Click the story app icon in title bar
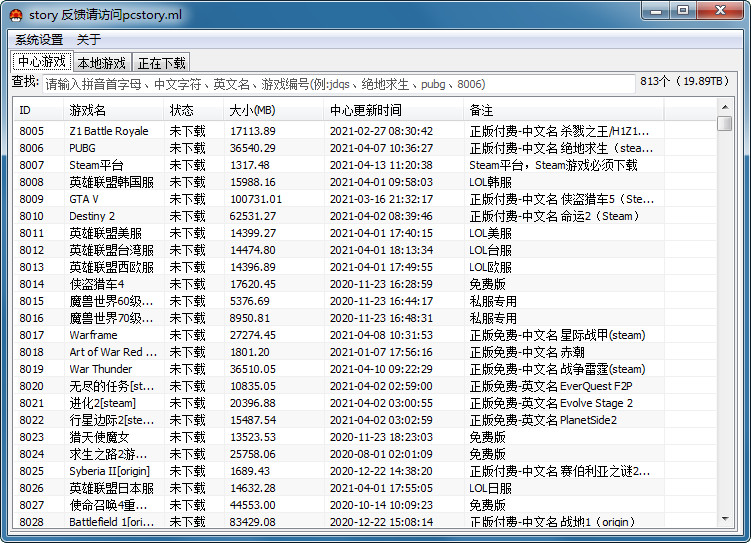 pyautogui.click(x=16, y=15)
